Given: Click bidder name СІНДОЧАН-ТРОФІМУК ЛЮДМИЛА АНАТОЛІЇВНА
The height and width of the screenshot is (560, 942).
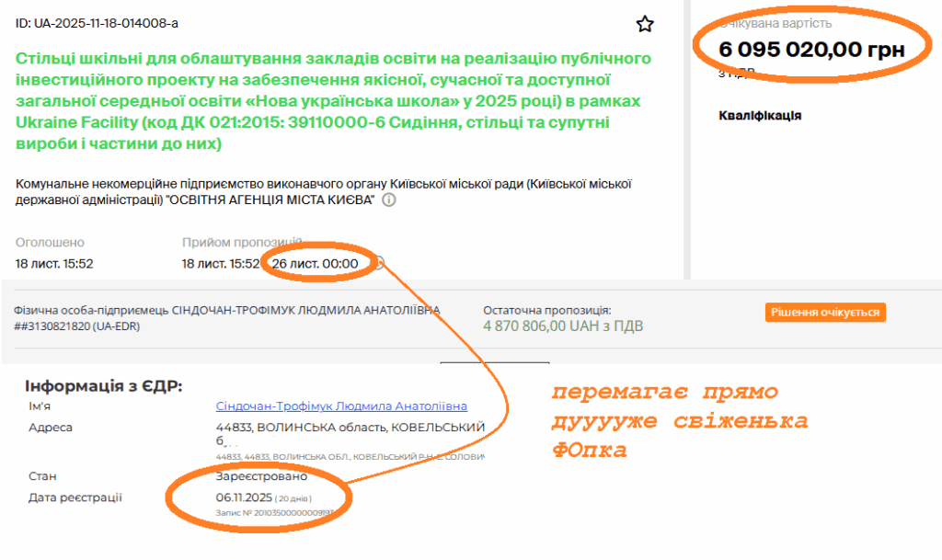Looking at the screenshot, I should pyautogui.click(x=227, y=310).
